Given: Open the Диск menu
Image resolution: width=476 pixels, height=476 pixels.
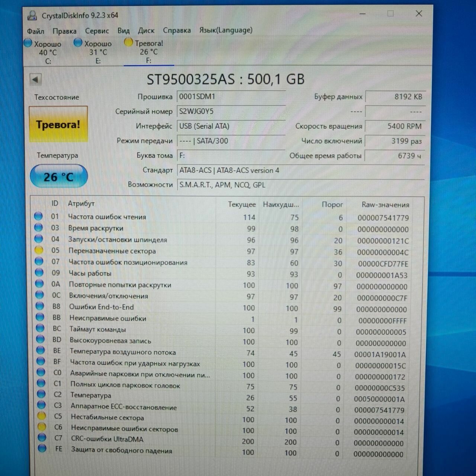Looking at the screenshot, I should click(x=146, y=30).
